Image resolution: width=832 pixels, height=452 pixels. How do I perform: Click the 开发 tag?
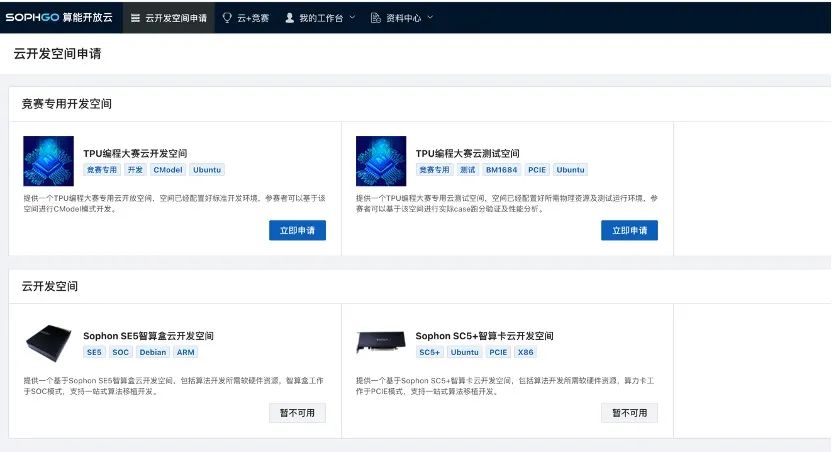point(135,170)
